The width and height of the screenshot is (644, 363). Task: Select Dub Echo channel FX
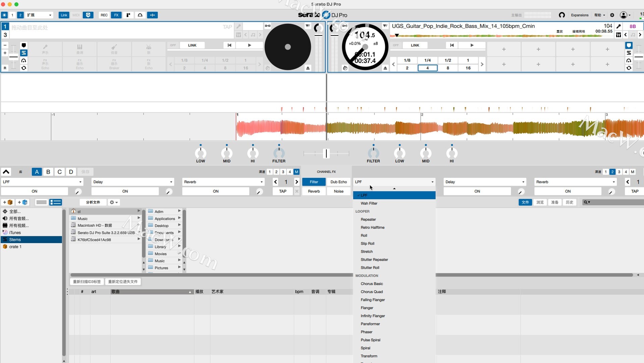(x=338, y=182)
